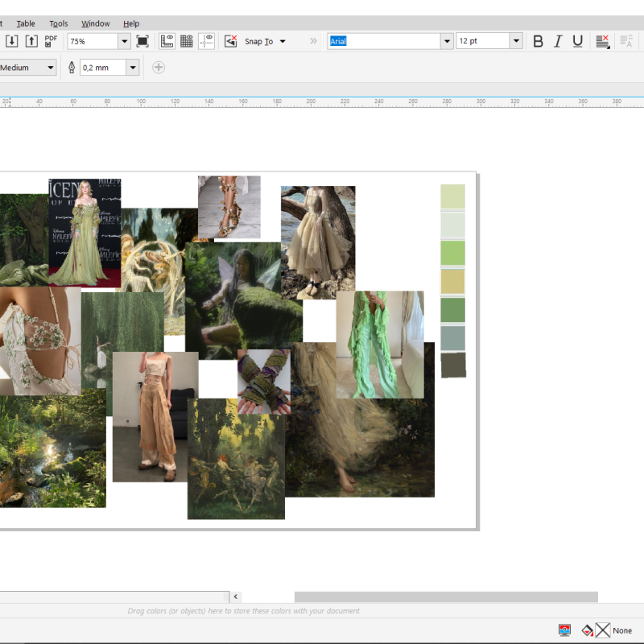Open the zoom level dropdown at 75%
This screenshot has width=644, height=644.
tap(124, 41)
